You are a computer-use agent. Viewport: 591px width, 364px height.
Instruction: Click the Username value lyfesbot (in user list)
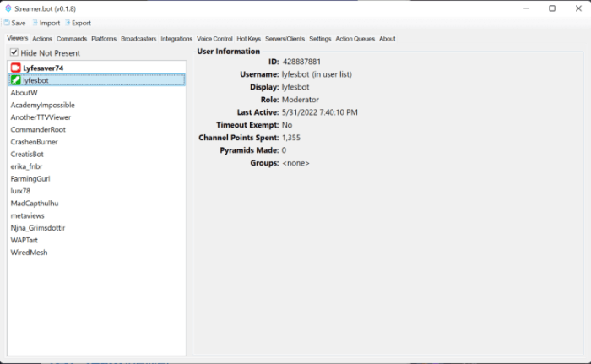coord(317,74)
